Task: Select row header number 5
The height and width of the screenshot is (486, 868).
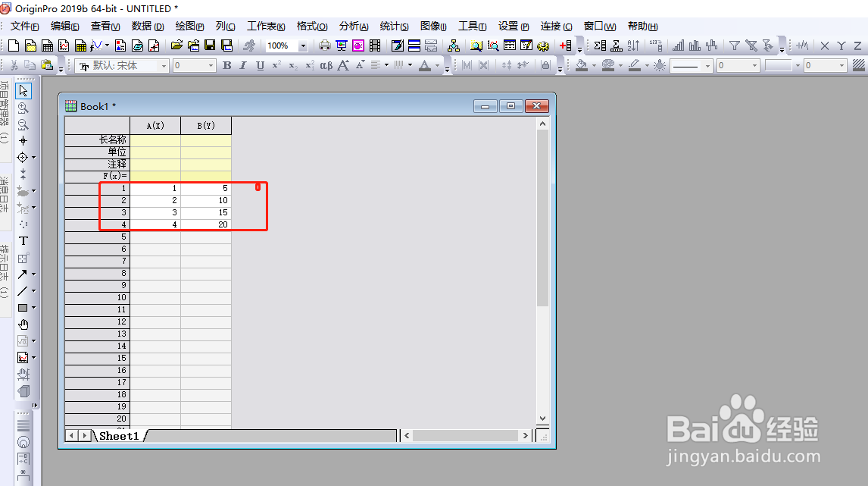Action: pos(98,237)
